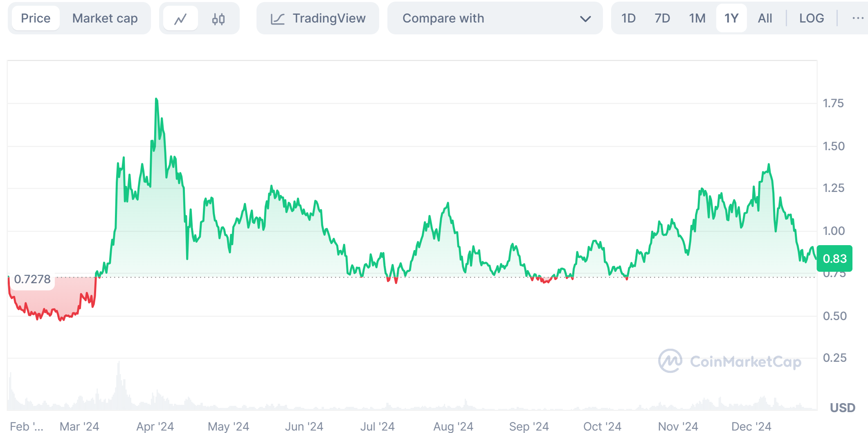Expand Compare with chevron arrow

pos(585,19)
